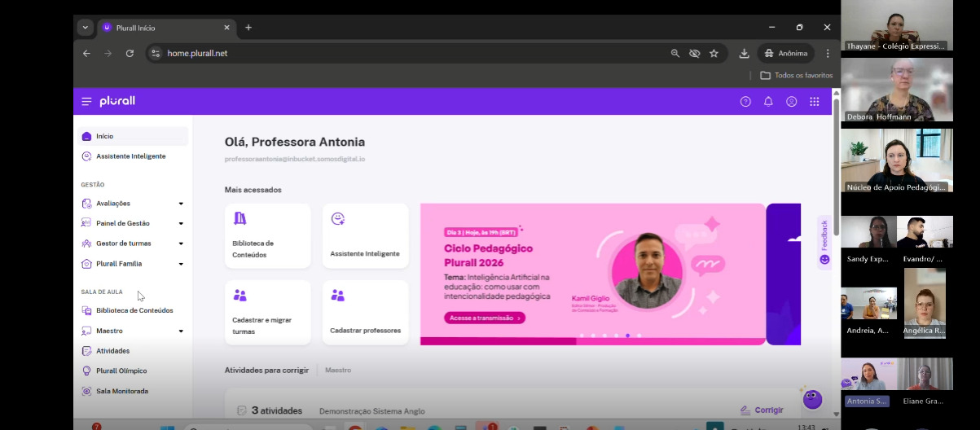
Task: Select Assistente Inteligente in the sidebar
Action: [x=130, y=156]
